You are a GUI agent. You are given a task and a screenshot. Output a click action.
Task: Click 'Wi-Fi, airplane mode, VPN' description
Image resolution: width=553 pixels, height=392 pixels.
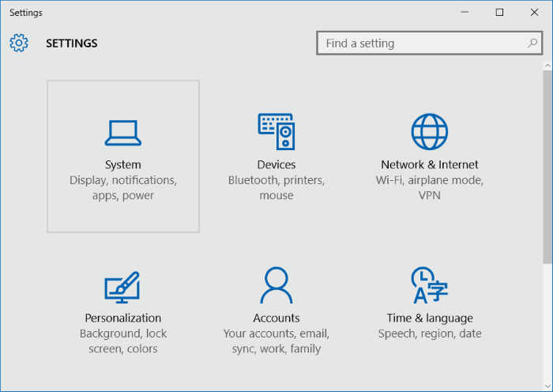point(430,188)
